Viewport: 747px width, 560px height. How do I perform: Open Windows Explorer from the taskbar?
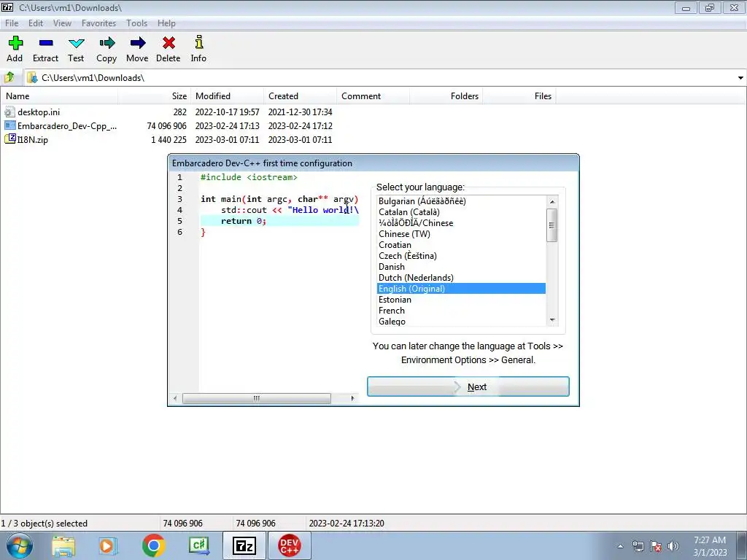click(x=63, y=545)
